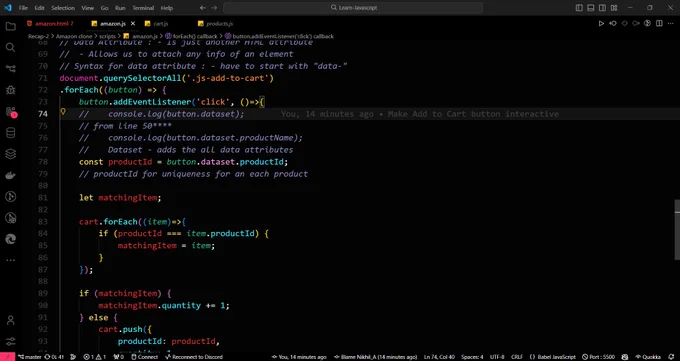Open the Docker whale icon panel

pos(10,175)
